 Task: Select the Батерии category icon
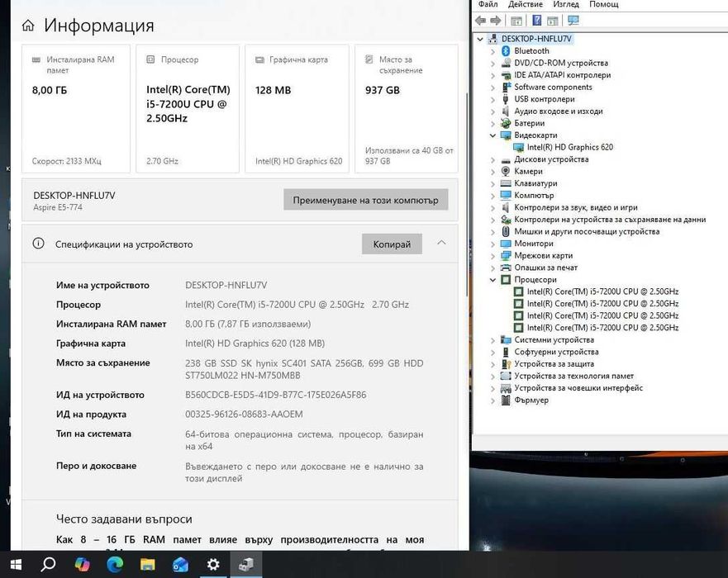coord(506,123)
